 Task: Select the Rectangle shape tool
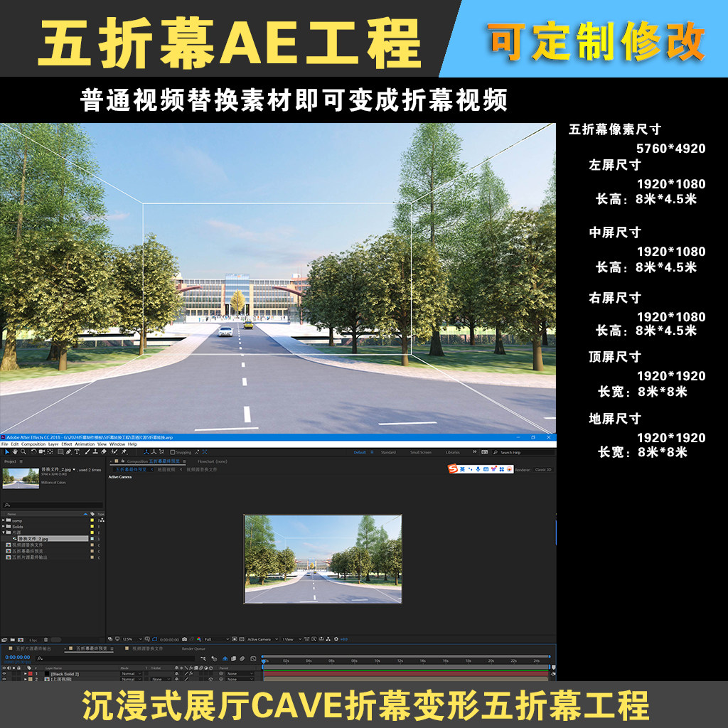click(x=60, y=451)
